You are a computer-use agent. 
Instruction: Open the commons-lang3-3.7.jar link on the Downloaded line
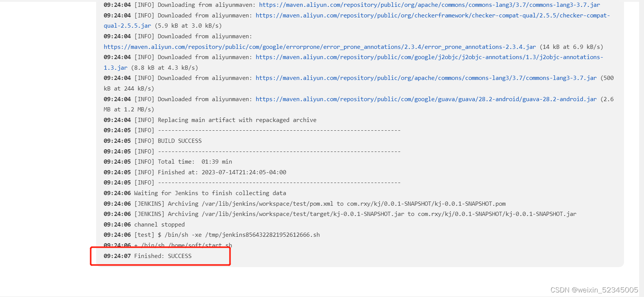click(x=426, y=78)
